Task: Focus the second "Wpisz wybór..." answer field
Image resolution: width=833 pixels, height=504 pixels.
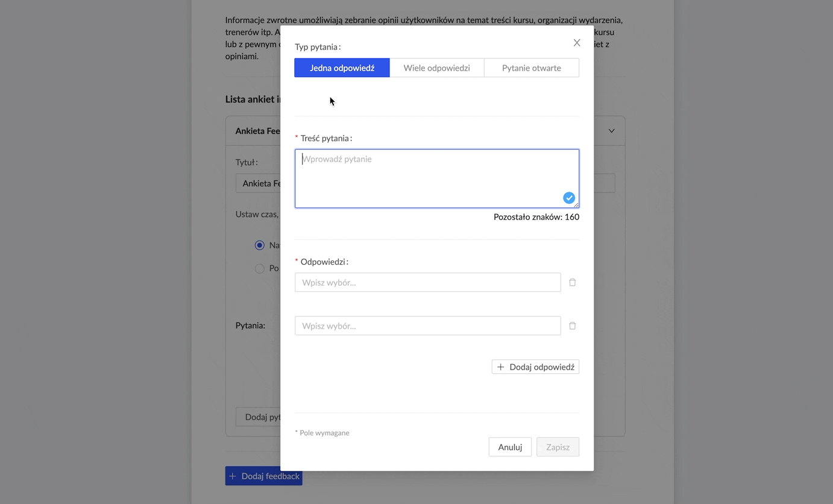Action: [427, 326]
